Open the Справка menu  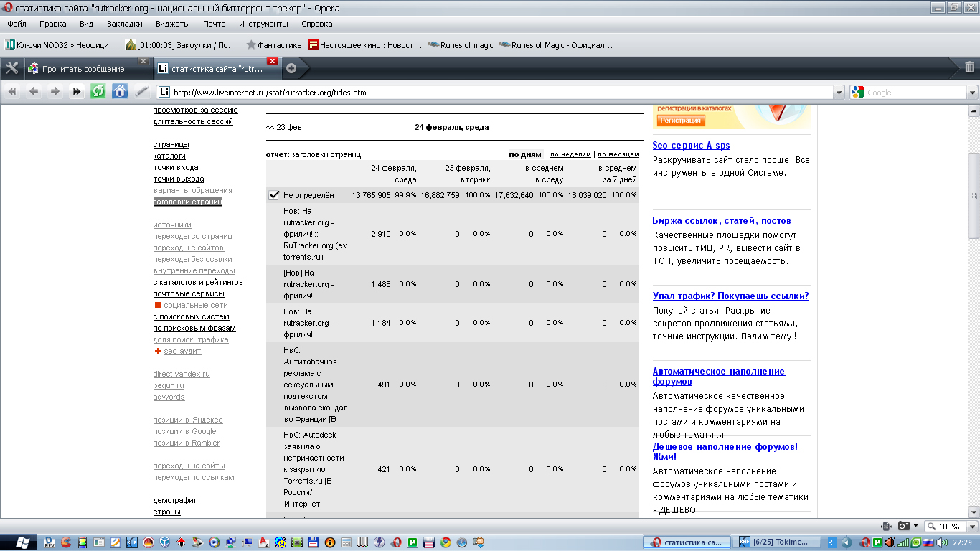316,24
